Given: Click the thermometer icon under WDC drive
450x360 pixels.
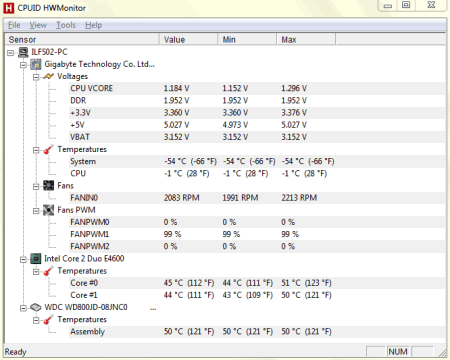Looking at the screenshot, I should pyautogui.click(x=48, y=320).
